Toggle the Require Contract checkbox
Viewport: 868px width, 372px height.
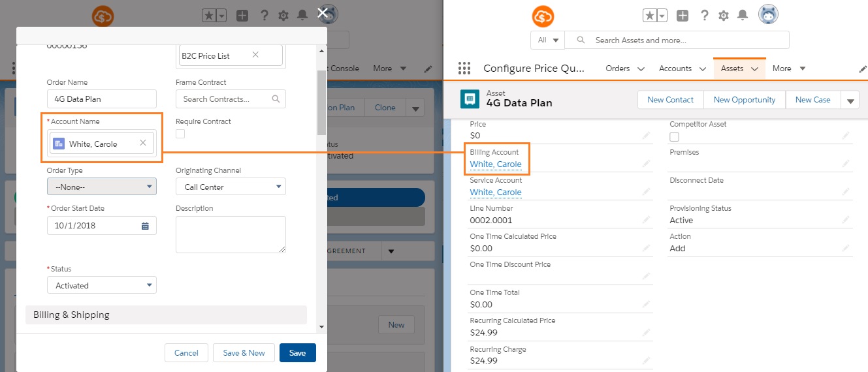(x=180, y=134)
